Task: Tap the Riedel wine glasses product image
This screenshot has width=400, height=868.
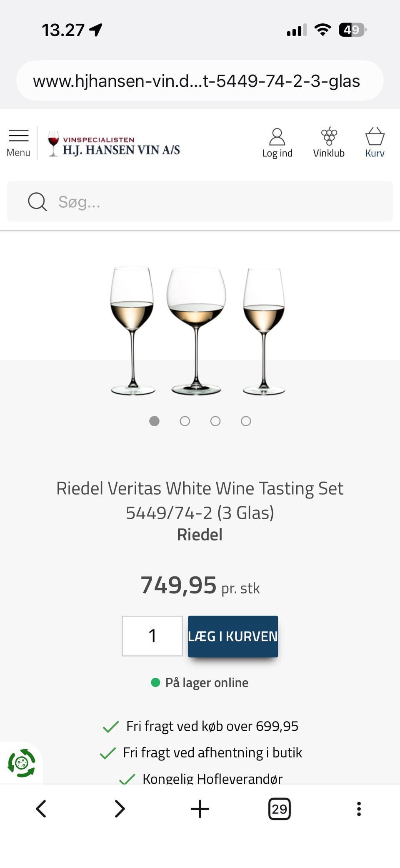Action: coord(197,330)
